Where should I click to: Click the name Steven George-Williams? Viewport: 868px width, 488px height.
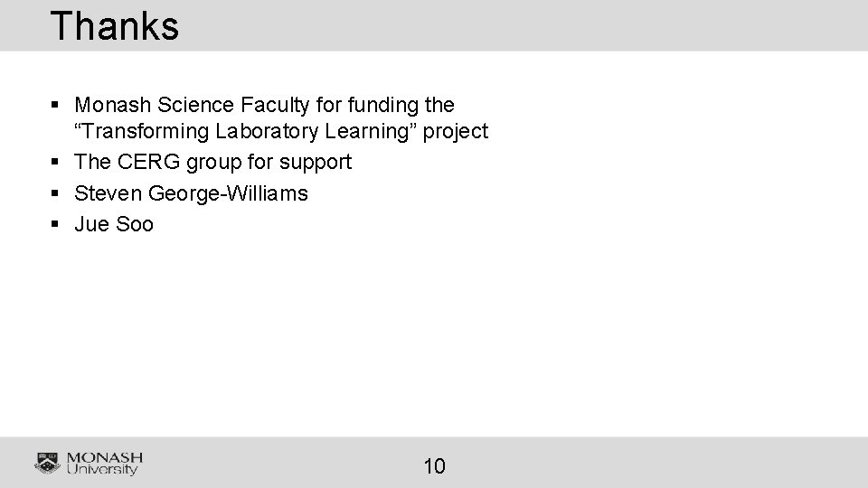coord(191,193)
